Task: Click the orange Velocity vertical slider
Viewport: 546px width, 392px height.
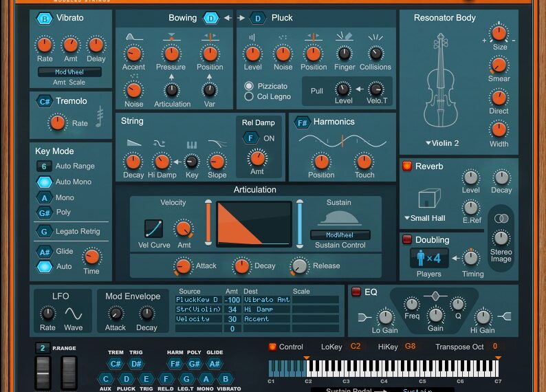Action: point(208,222)
